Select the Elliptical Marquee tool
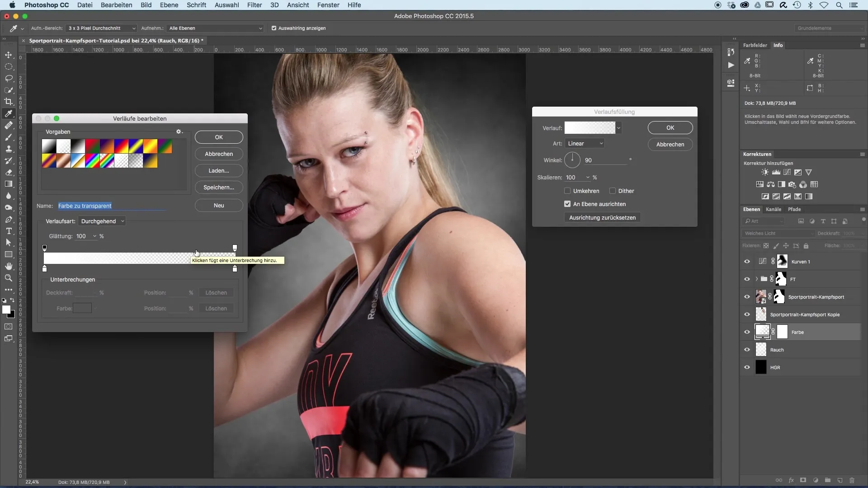 click(9, 66)
